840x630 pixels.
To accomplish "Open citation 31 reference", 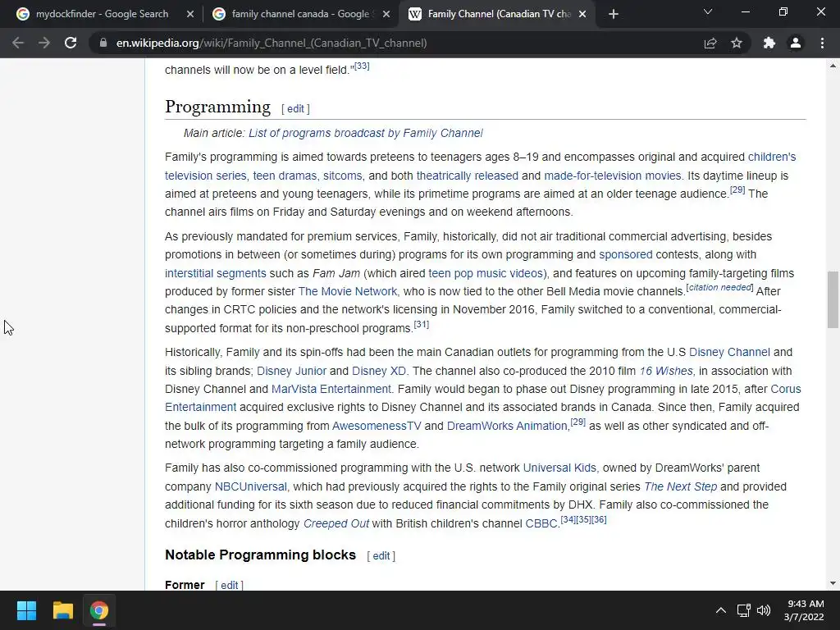I will point(421,324).
